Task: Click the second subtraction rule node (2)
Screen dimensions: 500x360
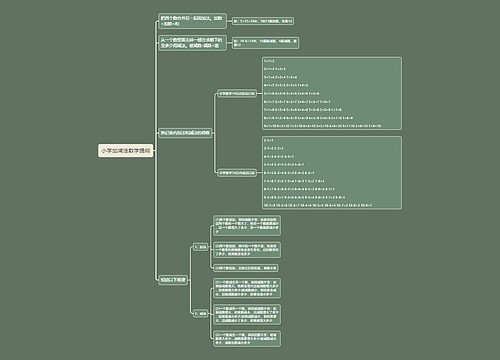Action: [247, 314]
